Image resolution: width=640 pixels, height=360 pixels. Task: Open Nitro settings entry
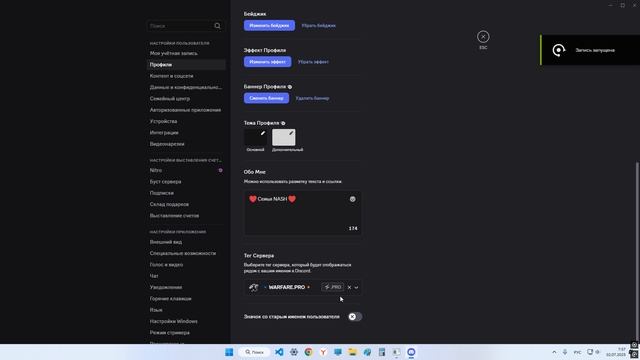[186, 170]
